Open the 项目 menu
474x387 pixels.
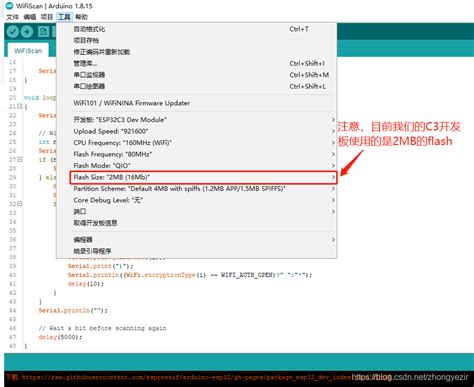46,17
